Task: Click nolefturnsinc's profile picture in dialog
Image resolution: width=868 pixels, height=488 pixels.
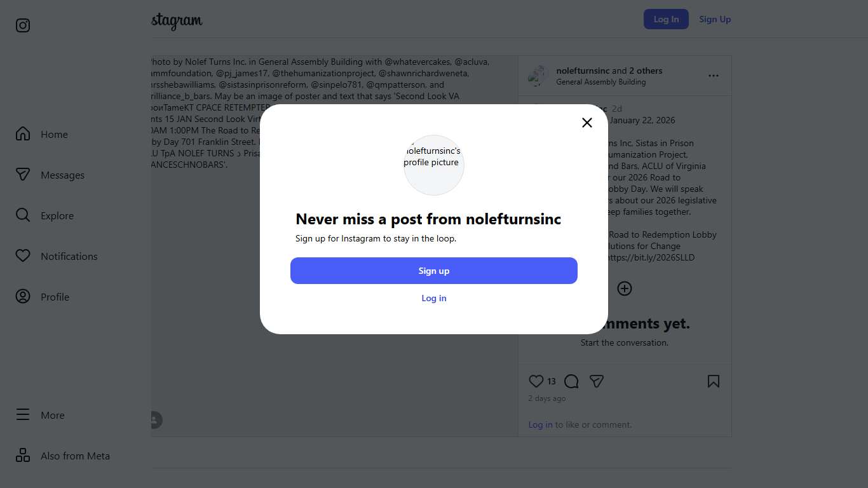Action: pos(434,165)
